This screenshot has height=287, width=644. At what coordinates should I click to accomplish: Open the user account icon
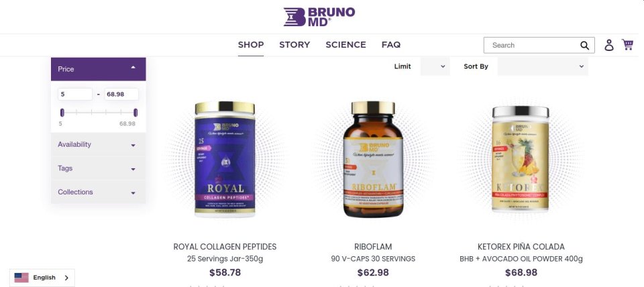click(608, 45)
